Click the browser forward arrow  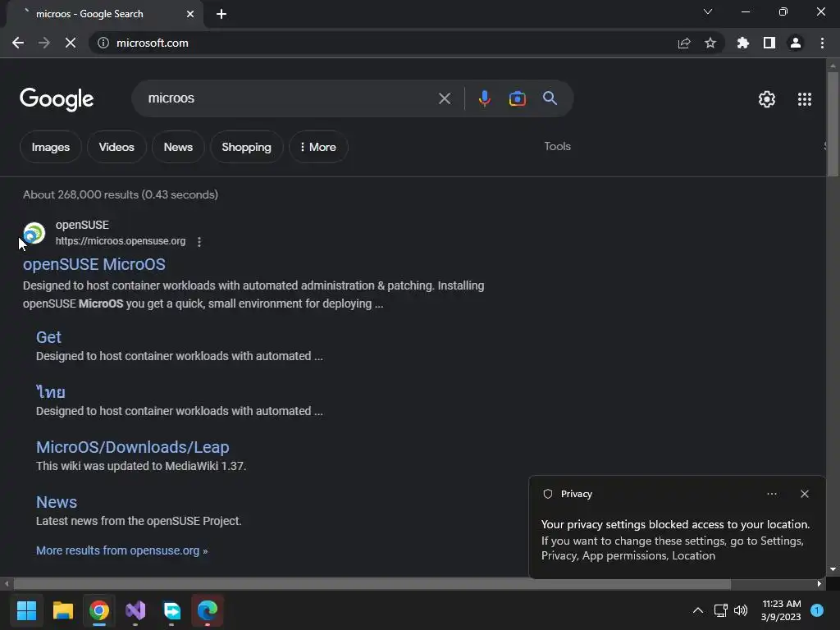[x=44, y=43]
